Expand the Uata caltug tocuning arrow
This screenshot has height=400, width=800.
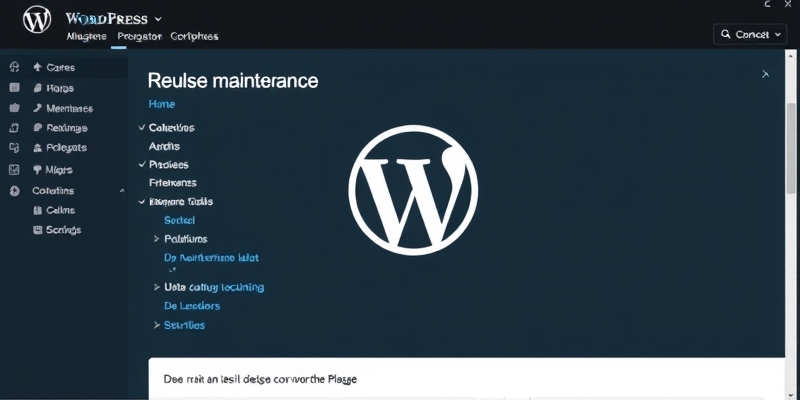[157, 287]
